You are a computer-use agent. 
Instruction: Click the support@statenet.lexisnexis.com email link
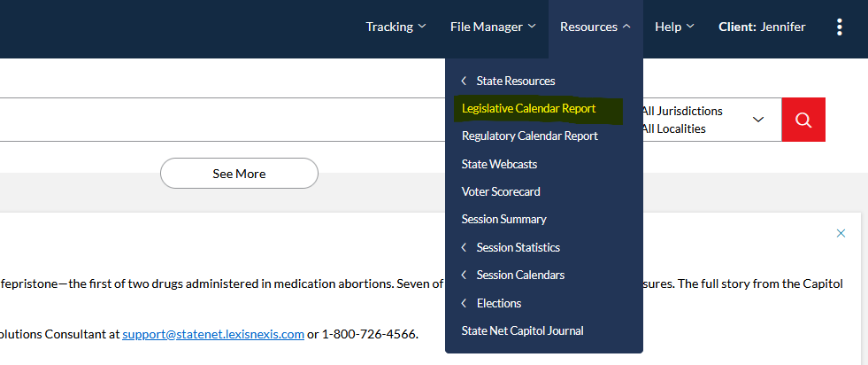pyautogui.click(x=213, y=334)
